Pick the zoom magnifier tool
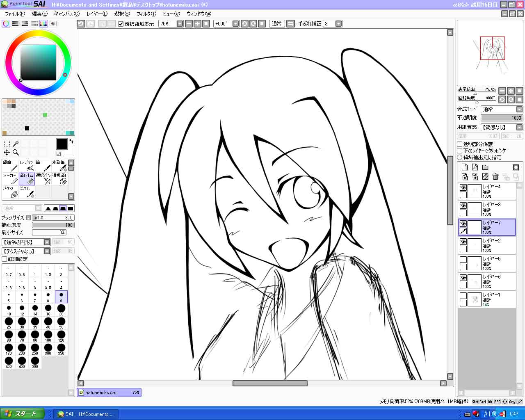Image resolution: width=525 pixels, height=420 pixels. pyautogui.click(x=16, y=152)
